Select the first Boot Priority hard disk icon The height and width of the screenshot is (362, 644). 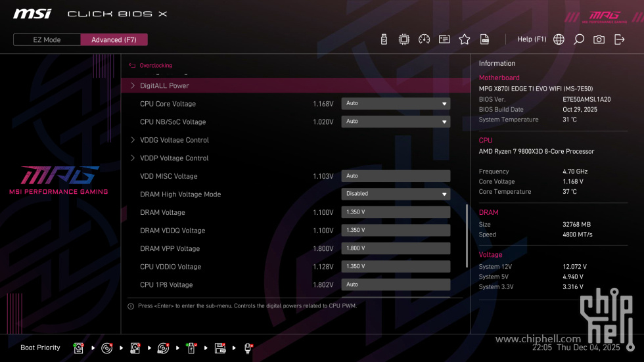coord(78,348)
